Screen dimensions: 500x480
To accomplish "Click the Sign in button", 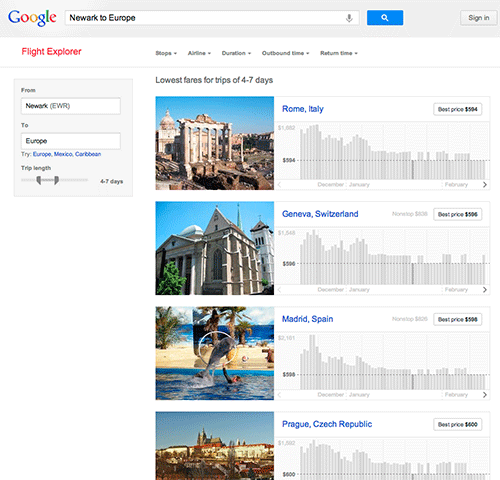I will (479, 18).
